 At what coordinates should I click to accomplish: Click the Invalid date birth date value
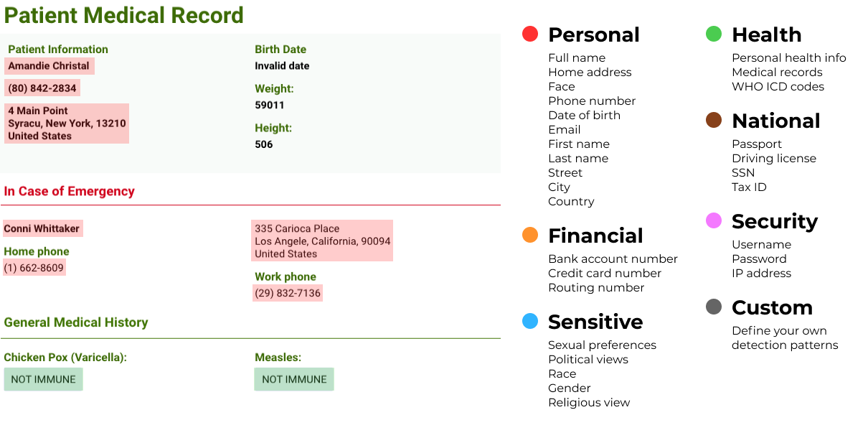click(282, 66)
